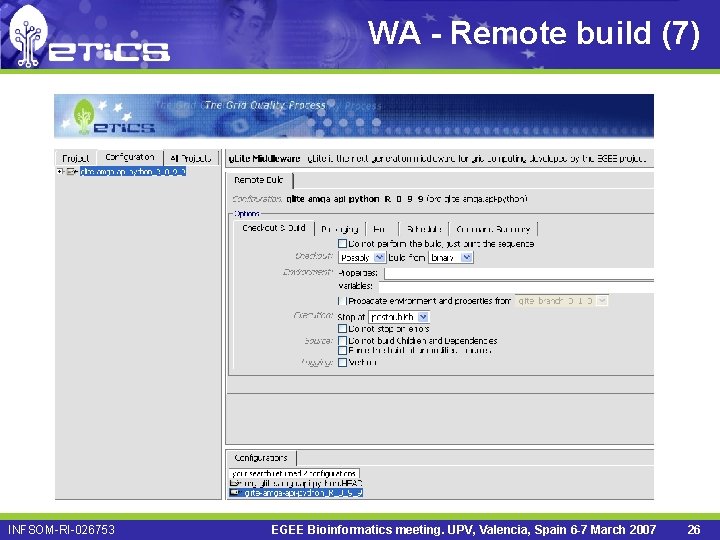720x540 pixels.
Task: Open the Checkout & Build options tab
Action: 274,228
